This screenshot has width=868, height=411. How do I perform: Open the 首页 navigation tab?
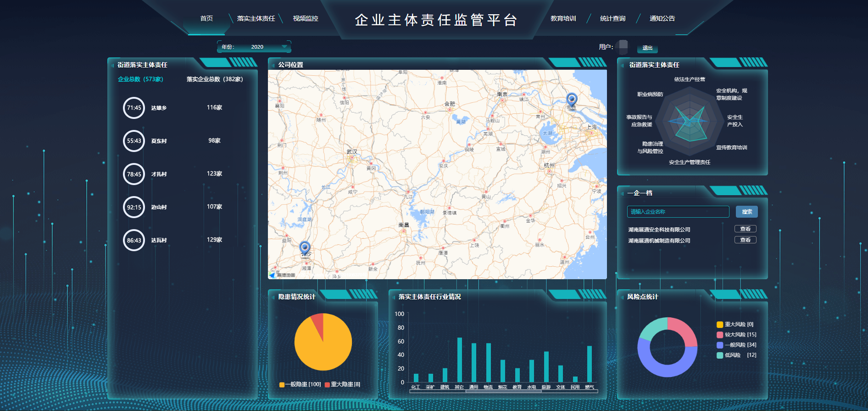tap(206, 18)
